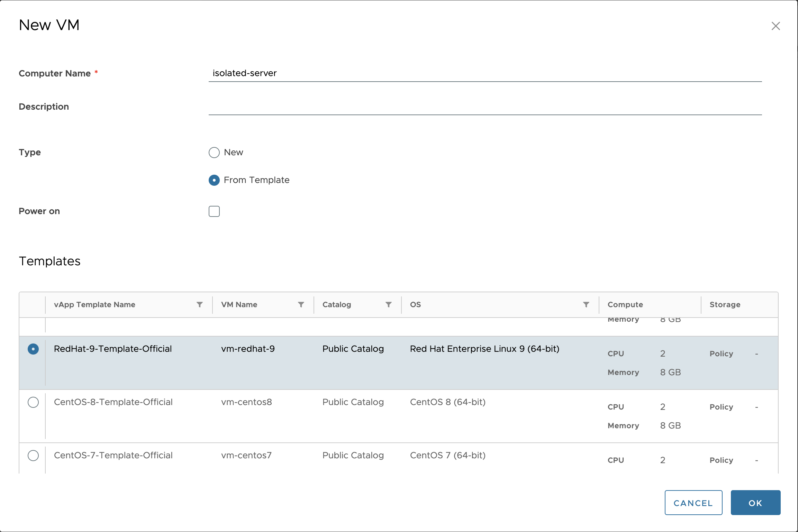Click the vm-centos7 row's Public Catalog cell
The image size is (798, 532).
click(353, 455)
